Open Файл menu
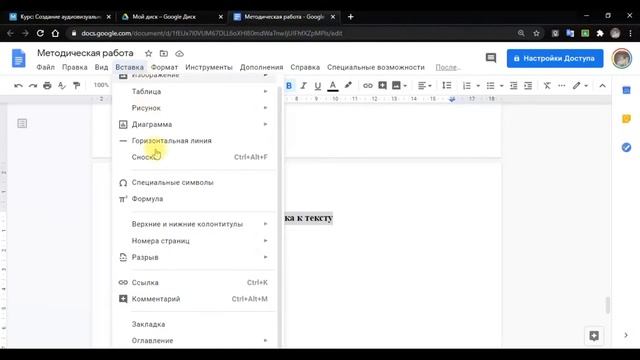Image resolution: width=640 pixels, height=360 pixels. 45,67
